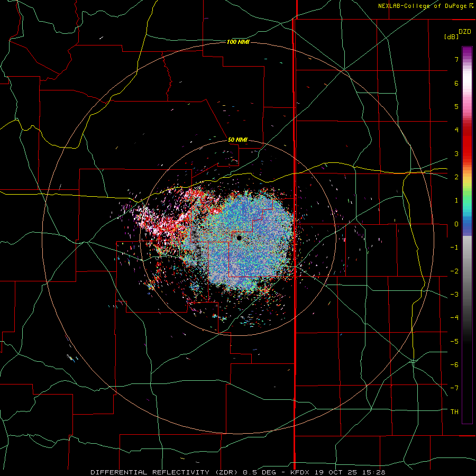Select the "DZD" legend title
The width and height of the screenshot is (476, 476).
coord(465,32)
